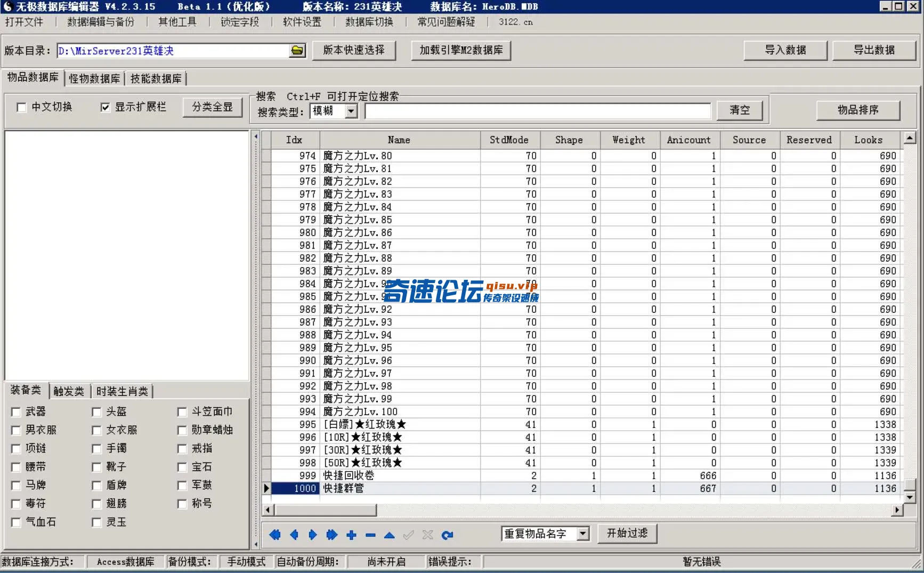Click 导出数据 button

874,50
